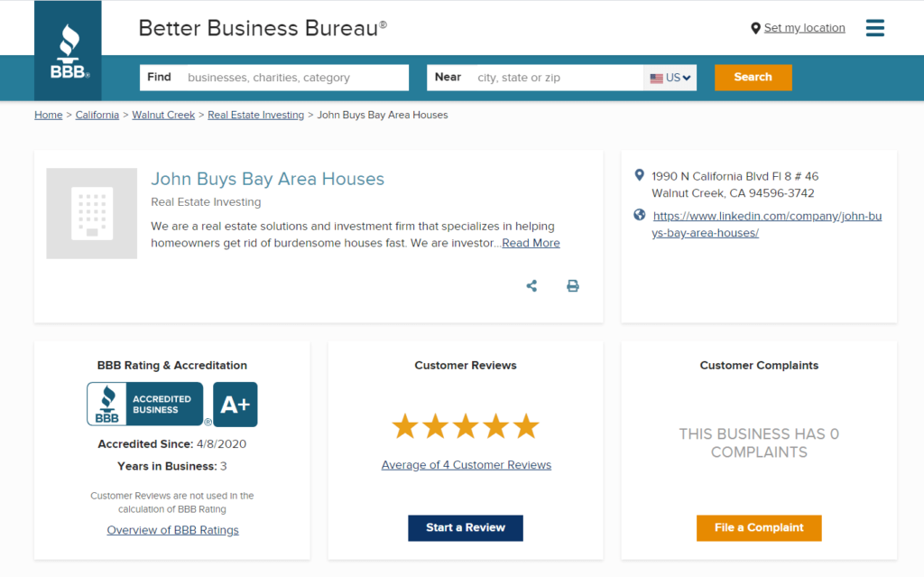924x577 pixels.
Task: Print the business profile using printer icon
Action: (x=573, y=286)
